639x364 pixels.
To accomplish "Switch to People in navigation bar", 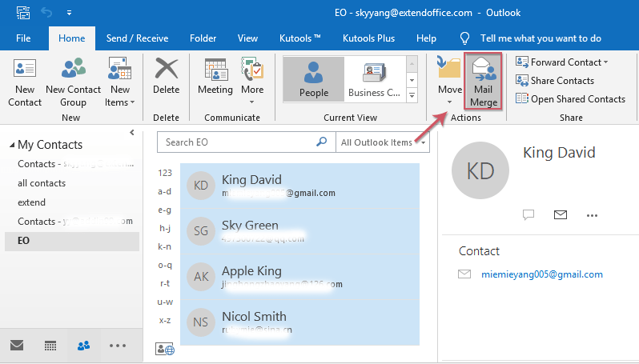I will pos(83,346).
